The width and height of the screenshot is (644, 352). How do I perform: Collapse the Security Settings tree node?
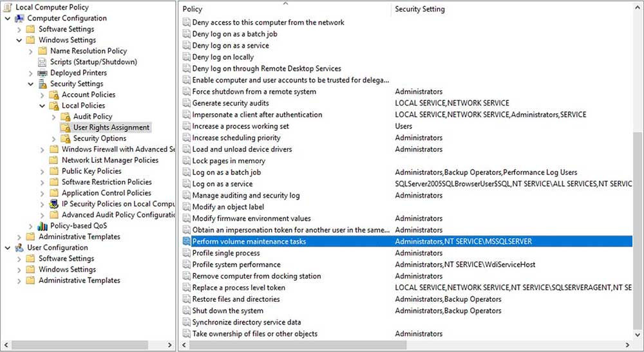pyautogui.click(x=30, y=84)
